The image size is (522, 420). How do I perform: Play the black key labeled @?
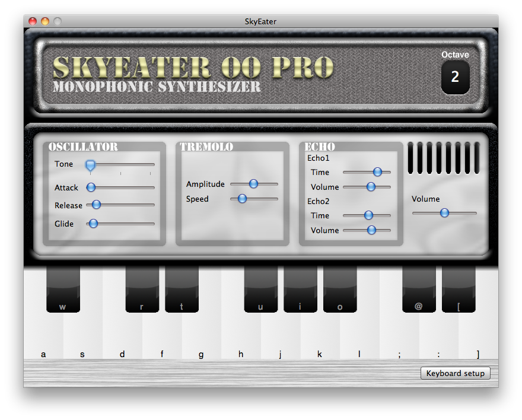tap(419, 289)
